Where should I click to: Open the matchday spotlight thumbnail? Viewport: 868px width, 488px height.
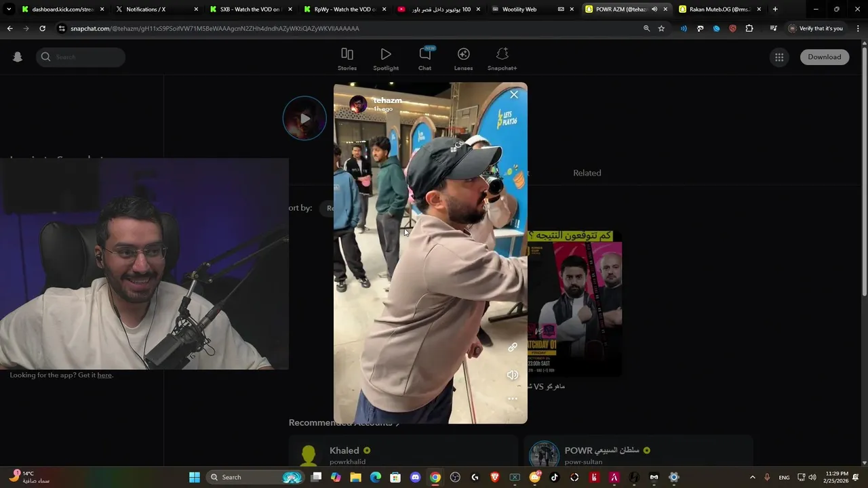tap(574, 304)
